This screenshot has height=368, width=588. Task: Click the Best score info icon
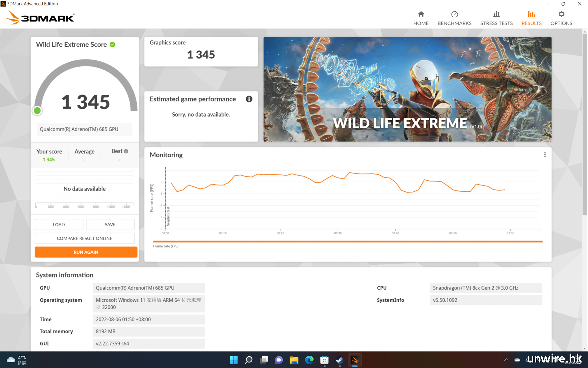[126, 151]
